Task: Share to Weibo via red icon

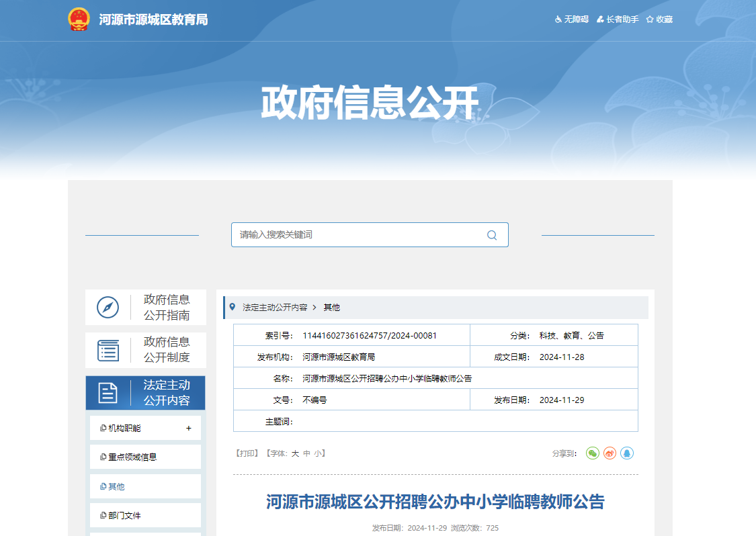Action: click(610, 453)
